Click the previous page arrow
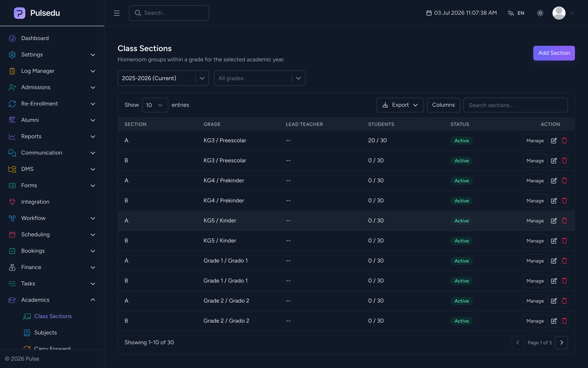Image resolution: width=588 pixels, height=368 pixels. tap(518, 342)
